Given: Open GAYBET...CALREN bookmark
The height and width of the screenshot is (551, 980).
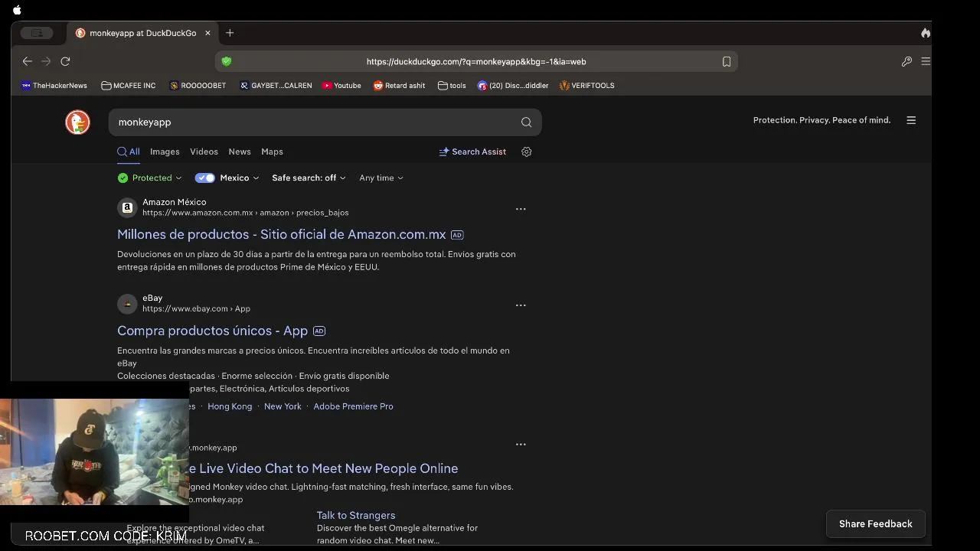Looking at the screenshot, I should click(276, 86).
